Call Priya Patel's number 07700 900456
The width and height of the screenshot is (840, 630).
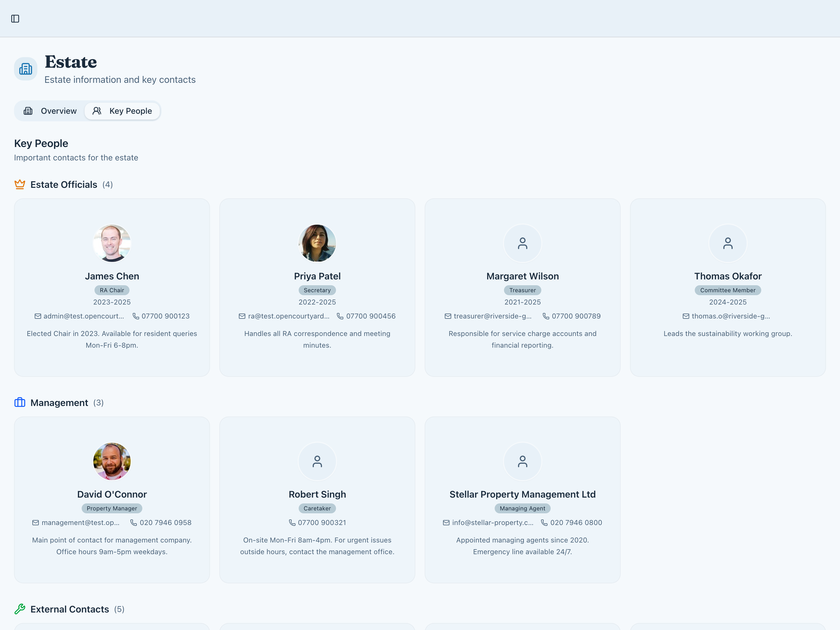click(x=370, y=316)
